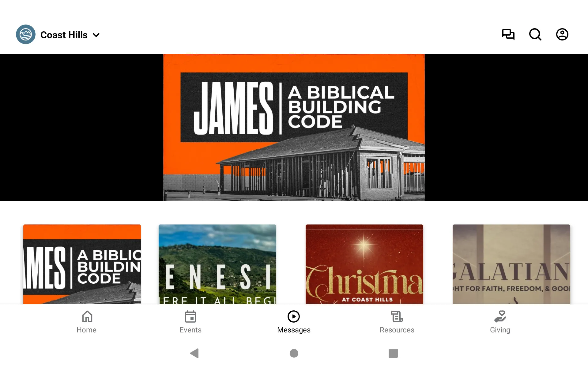Scroll through sermon series thumbnails

tap(294, 264)
